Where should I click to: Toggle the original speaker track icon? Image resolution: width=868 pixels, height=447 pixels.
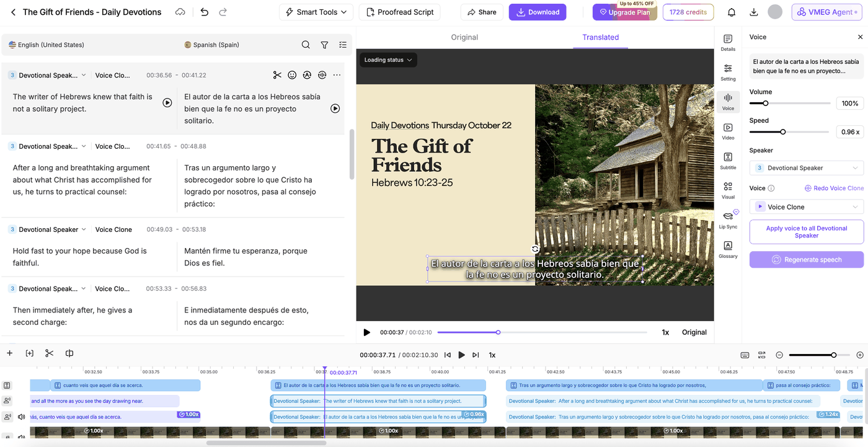pyautogui.click(x=7, y=401)
